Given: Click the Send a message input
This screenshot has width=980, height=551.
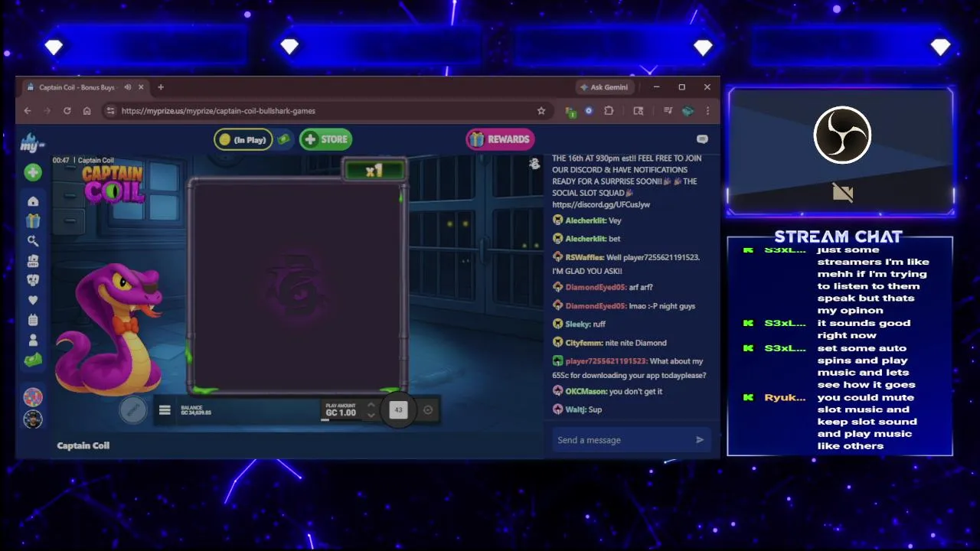Looking at the screenshot, I should point(622,440).
